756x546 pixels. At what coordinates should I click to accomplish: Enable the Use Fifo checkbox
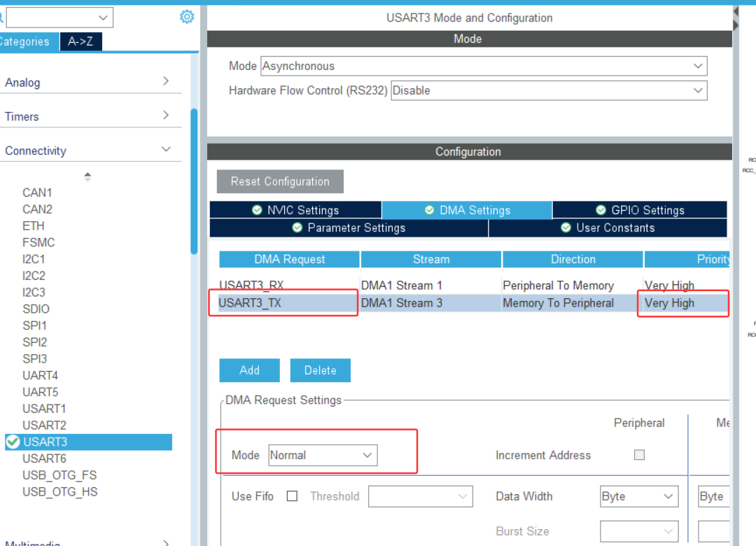coord(292,496)
